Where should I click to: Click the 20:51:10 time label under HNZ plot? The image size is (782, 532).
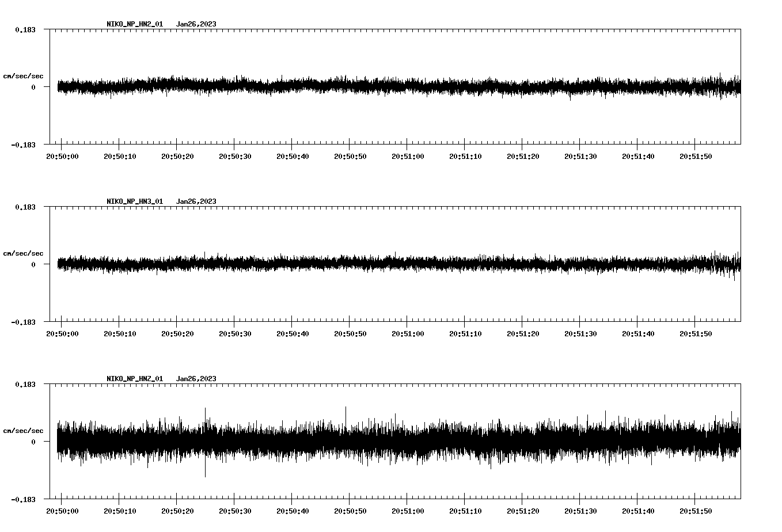[465, 511]
